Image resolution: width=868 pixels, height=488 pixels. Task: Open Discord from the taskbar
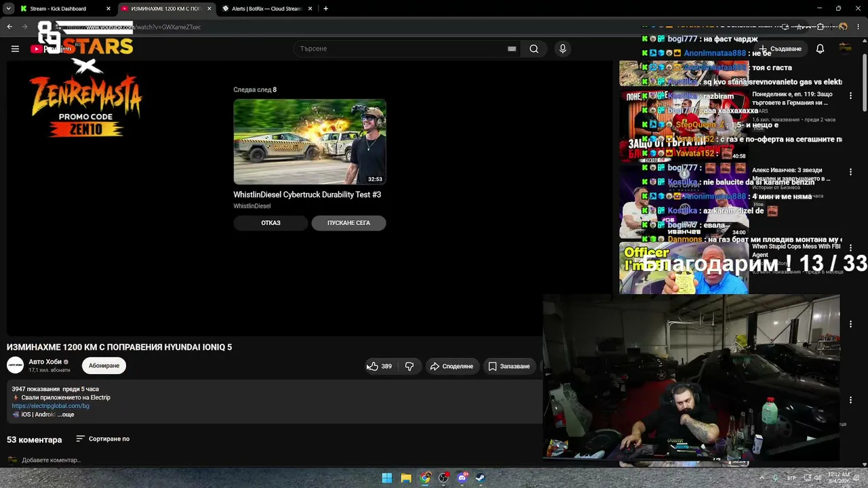462,478
